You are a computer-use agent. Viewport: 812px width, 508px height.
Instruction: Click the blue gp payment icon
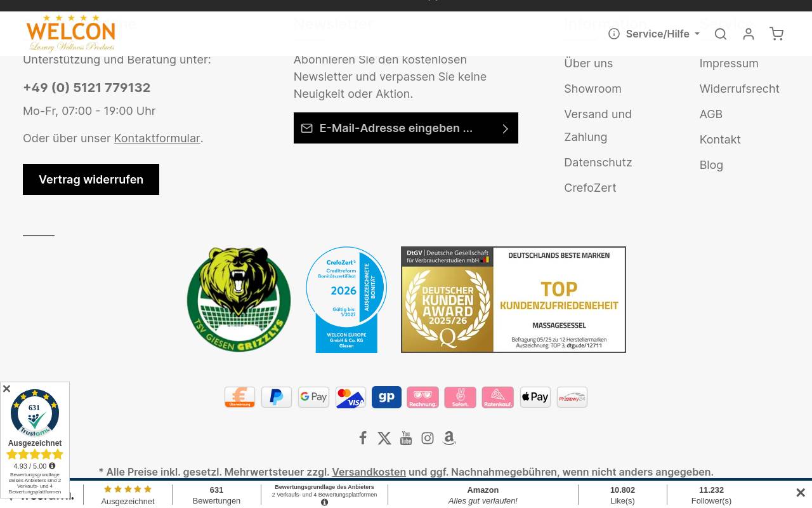[386, 397]
